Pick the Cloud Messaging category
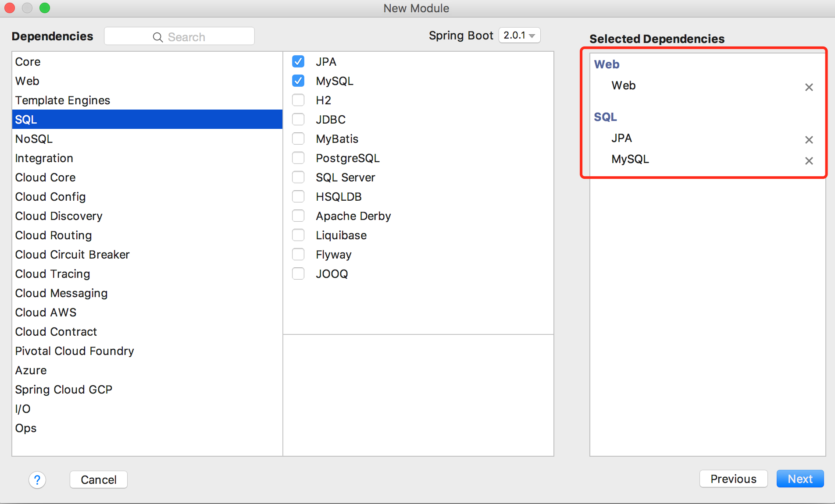Screen dimensions: 835x504 [147, 293]
